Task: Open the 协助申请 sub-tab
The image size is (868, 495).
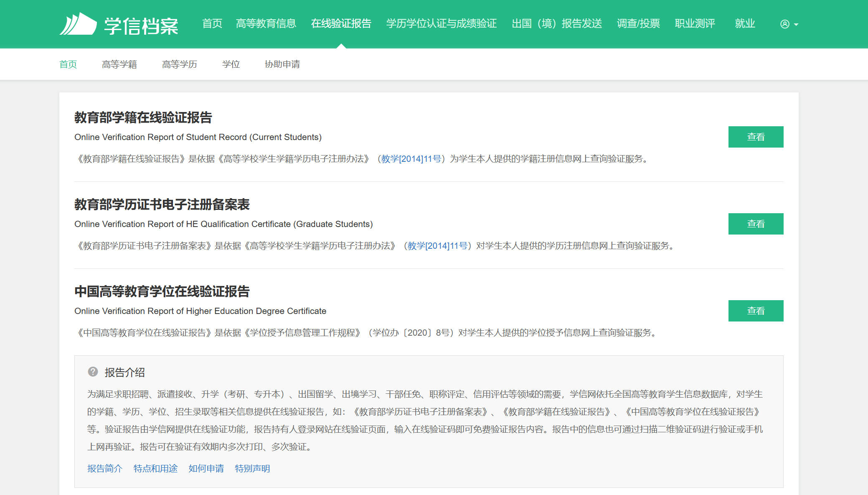Action: coord(282,64)
